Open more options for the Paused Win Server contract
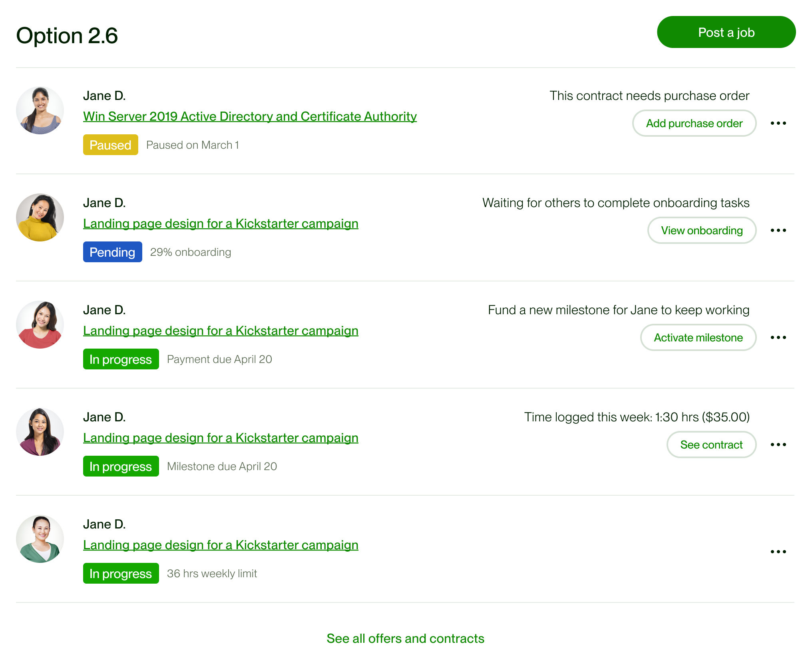812x670 pixels. [778, 123]
